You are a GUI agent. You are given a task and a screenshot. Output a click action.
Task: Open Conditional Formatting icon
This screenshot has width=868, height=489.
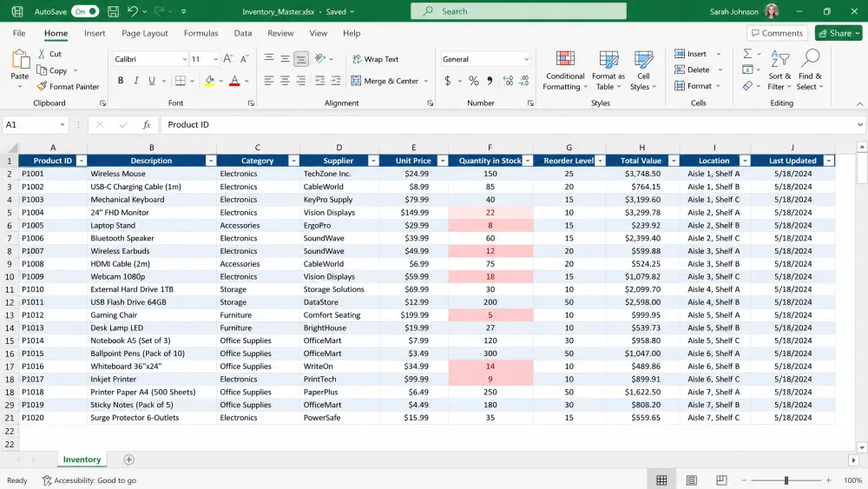click(565, 59)
